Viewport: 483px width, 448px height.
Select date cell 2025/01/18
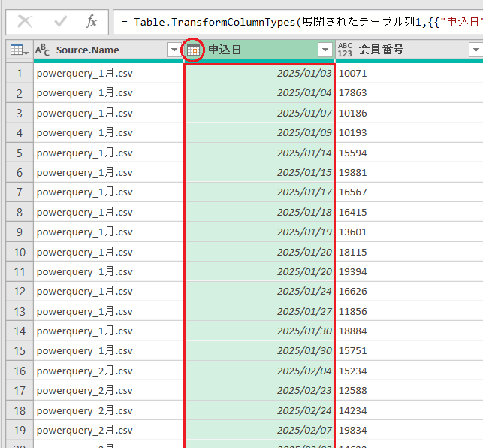(x=259, y=213)
